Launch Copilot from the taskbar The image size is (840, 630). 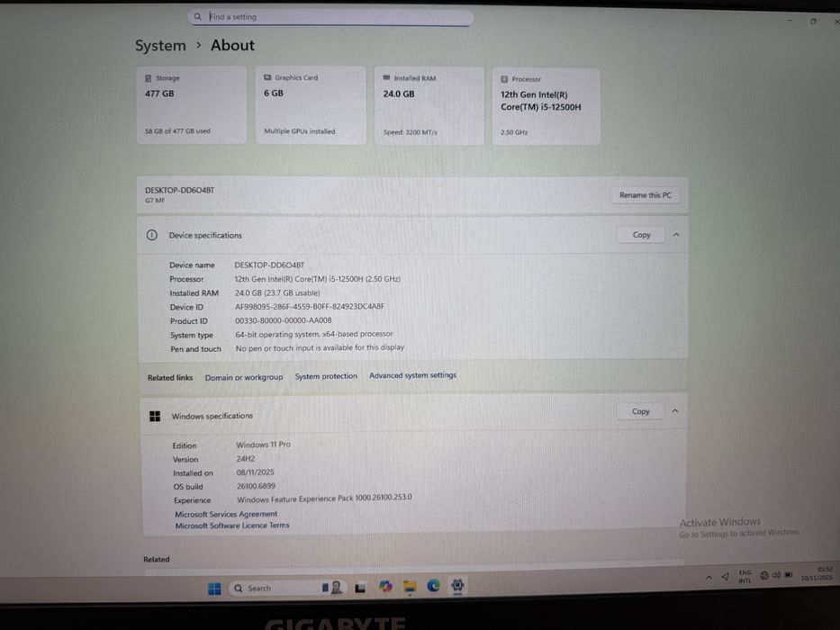(385, 587)
